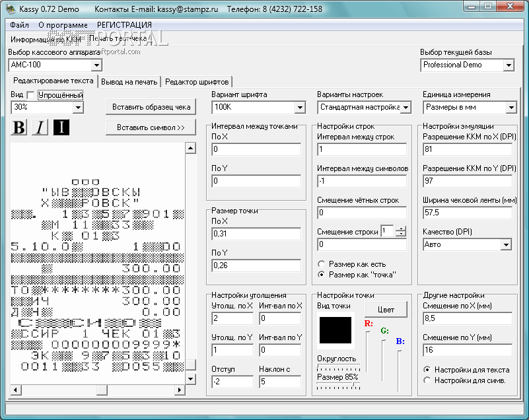
Task: Switch to Вывод на печать tab
Action: point(129,82)
